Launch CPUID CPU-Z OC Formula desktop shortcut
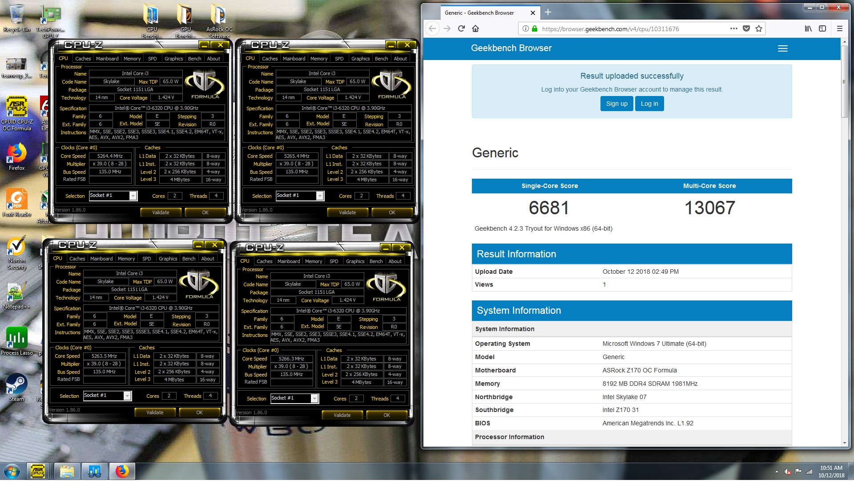 pyautogui.click(x=17, y=114)
